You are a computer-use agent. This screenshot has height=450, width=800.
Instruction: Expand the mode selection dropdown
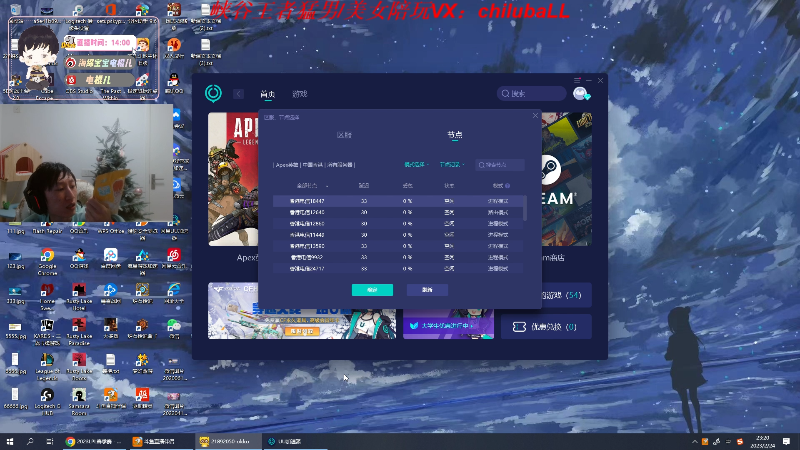416,165
